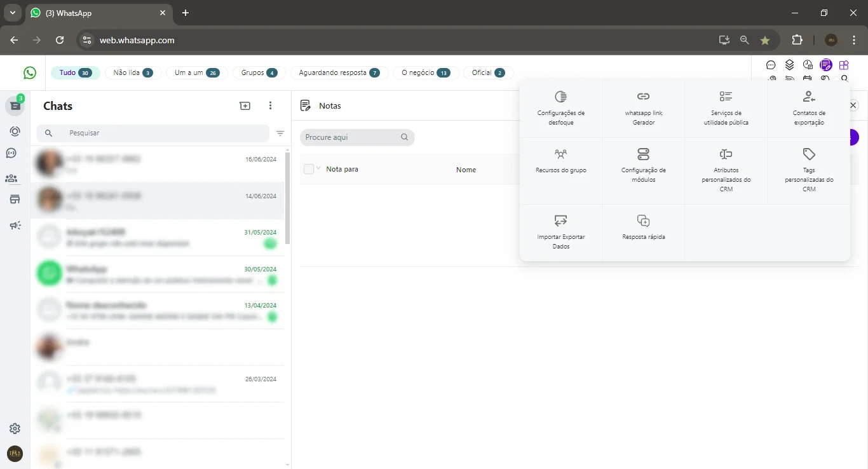Open Resposta rápida option

(x=643, y=232)
